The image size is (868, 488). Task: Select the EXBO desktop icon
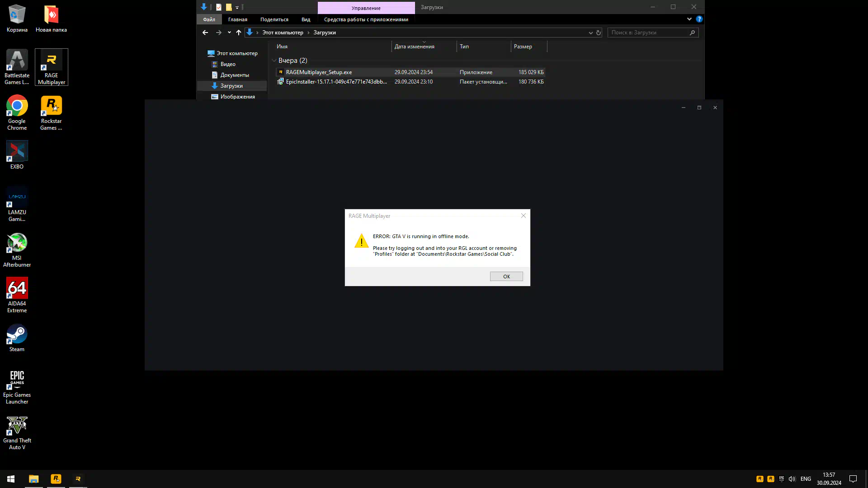click(17, 155)
